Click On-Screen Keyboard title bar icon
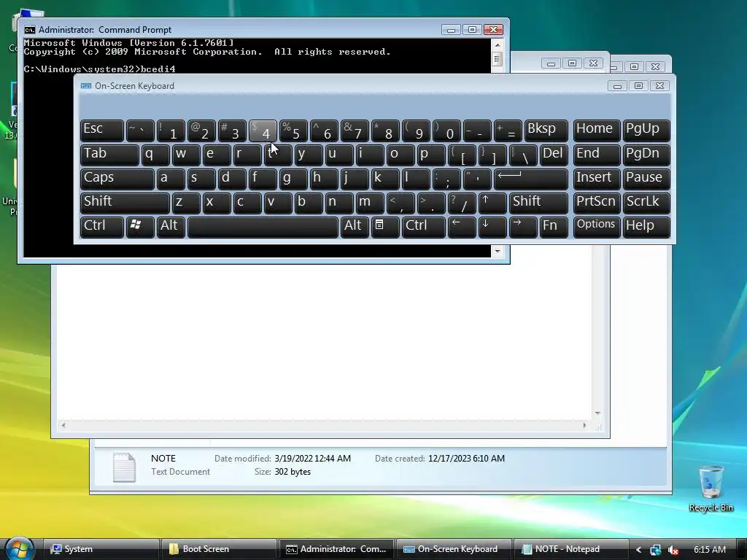The image size is (747, 560). tap(86, 86)
